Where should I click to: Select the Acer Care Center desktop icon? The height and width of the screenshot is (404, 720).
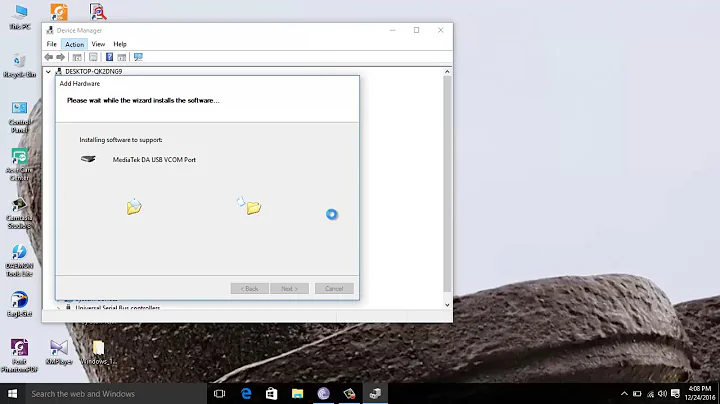pos(19,164)
